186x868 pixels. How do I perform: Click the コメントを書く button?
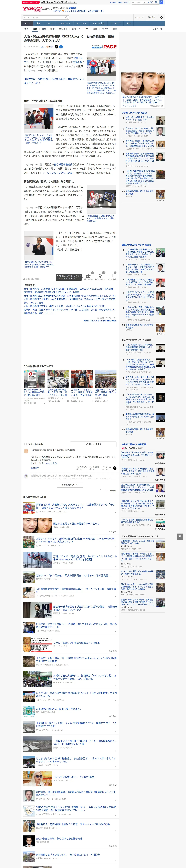tap(93, 444)
